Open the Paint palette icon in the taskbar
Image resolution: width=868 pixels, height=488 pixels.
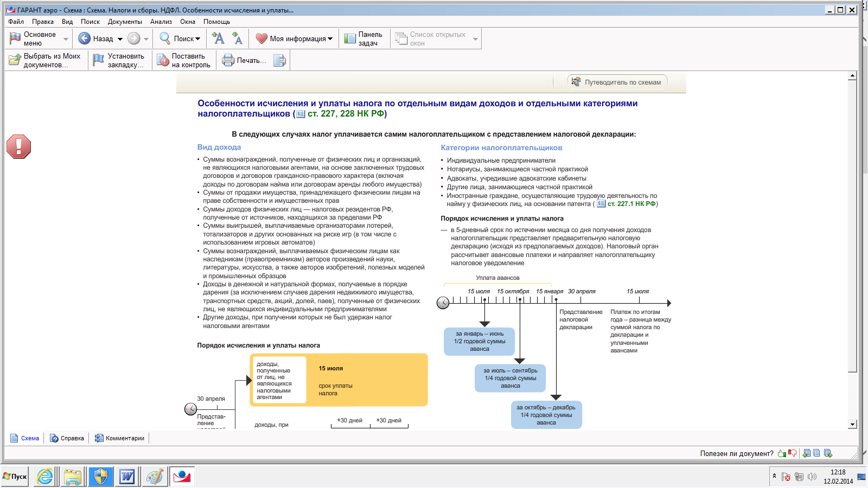pos(155,477)
